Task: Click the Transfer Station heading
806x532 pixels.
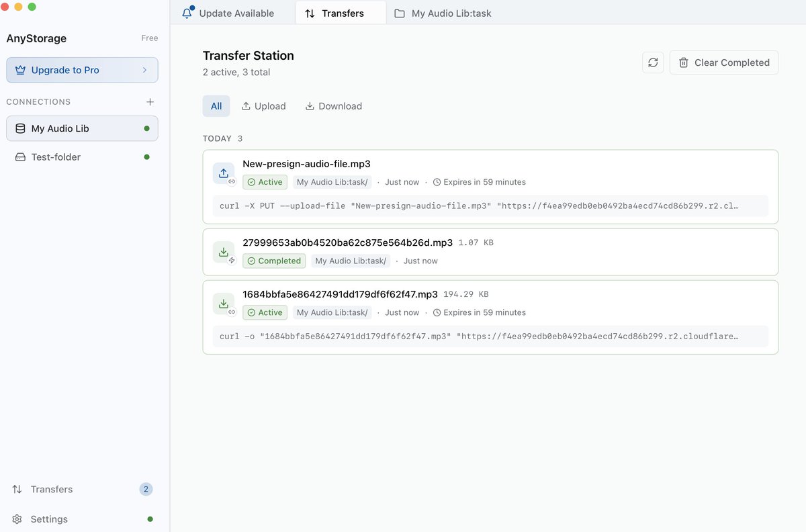Action: click(249, 56)
